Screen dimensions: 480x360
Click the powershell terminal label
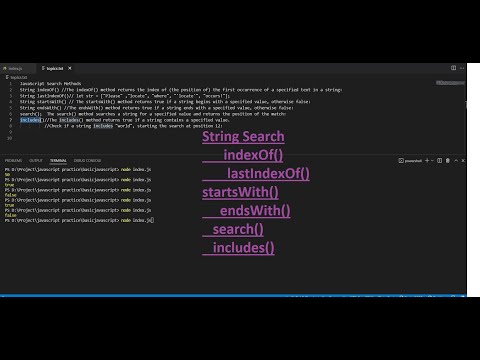pos(410,161)
